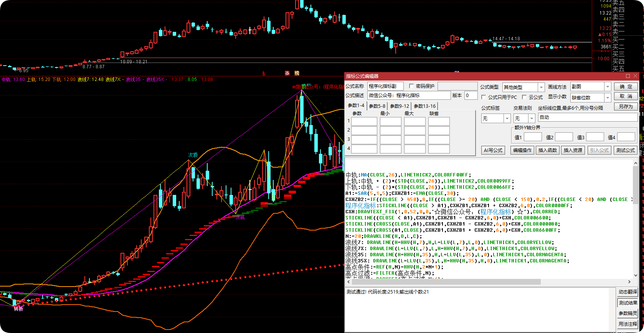The height and width of the screenshot is (333, 644).
Task: Click the 取消 button
Action: (x=626, y=96)
